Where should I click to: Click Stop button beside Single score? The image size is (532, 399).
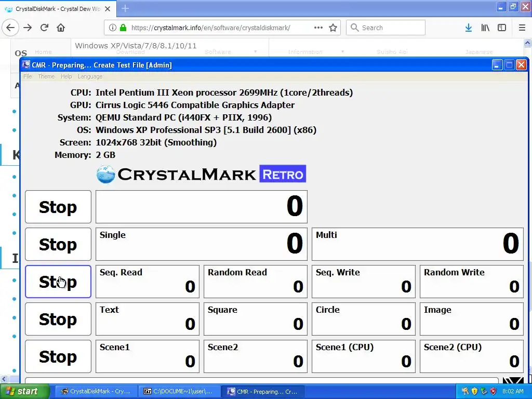(x=58, y=244)
